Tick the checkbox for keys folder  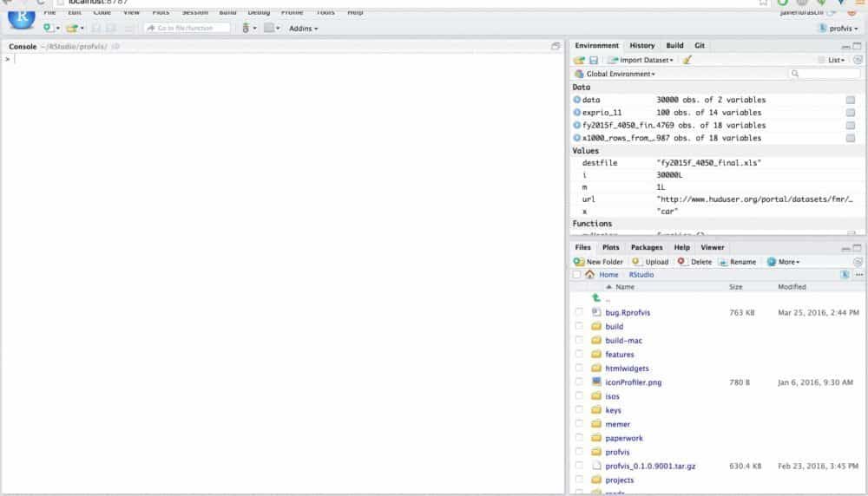point(579,410)
